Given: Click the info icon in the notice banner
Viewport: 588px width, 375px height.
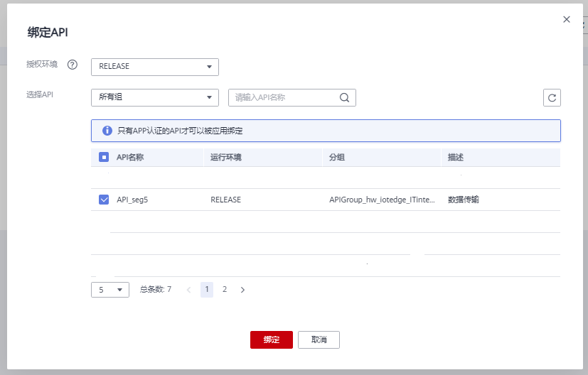Looking at the screenshot, I should [x=107, y=131].
